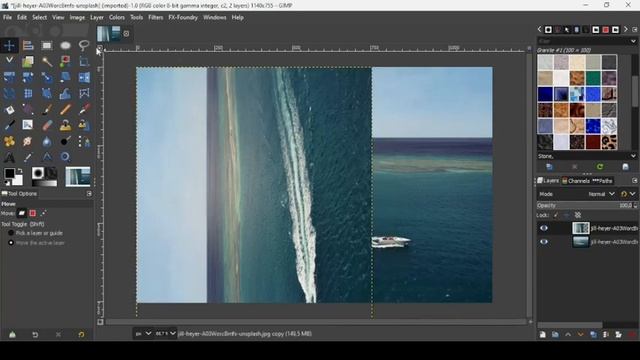
Task: Toggle move mode to selection
Action: [32, 213]
